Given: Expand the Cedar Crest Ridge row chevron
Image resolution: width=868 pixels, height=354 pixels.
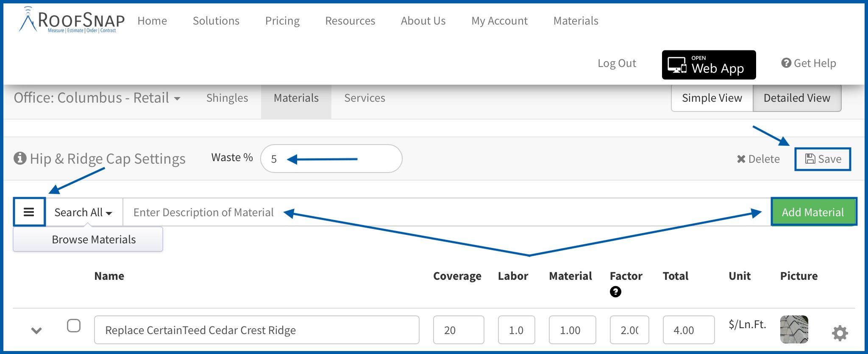Looking at the screenshot, I should tap(36, 330).
